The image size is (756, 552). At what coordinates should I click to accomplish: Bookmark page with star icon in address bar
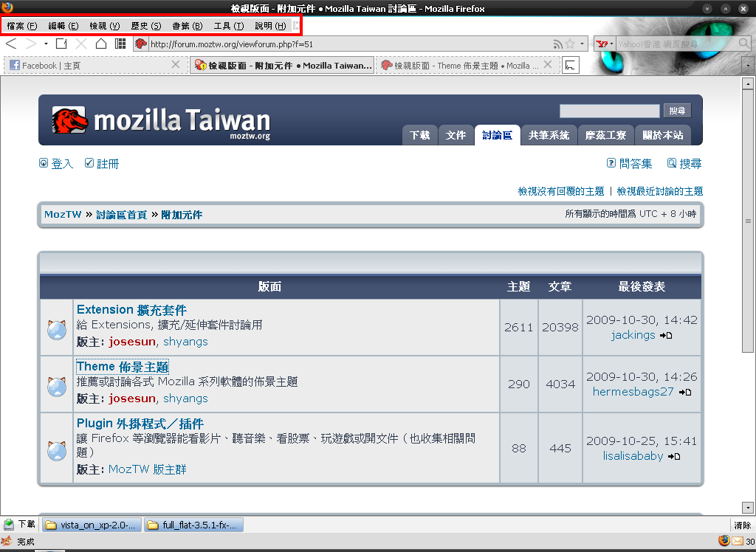coord(570,44)
